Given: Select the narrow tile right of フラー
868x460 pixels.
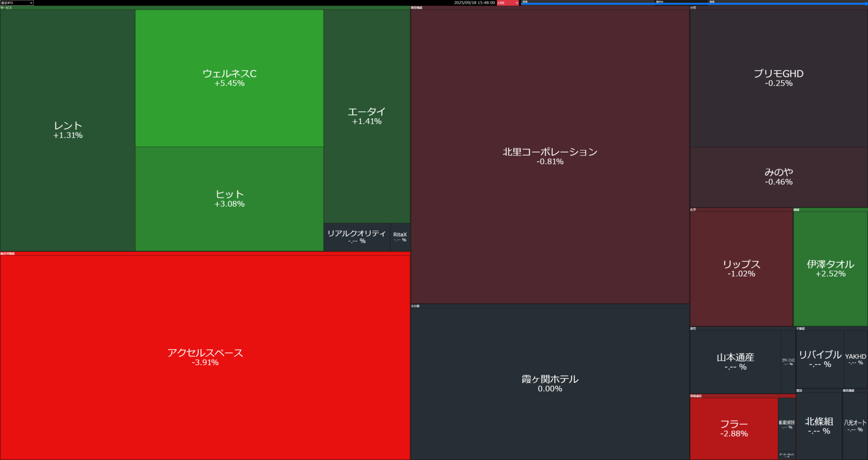Looking at the screenshot, I should [x=787, y=424].
